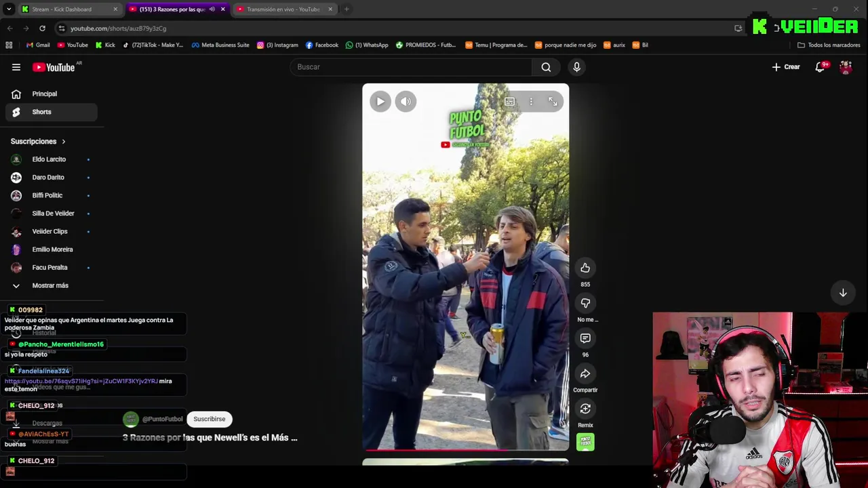This screenshot has height=488, width=868.
Task: Mute the Short's volume
Action: tap(406, 102)
